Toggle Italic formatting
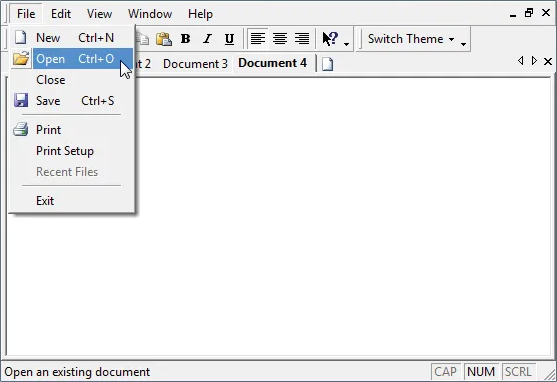This screenshot has height=382, width=557. (207, 39)
